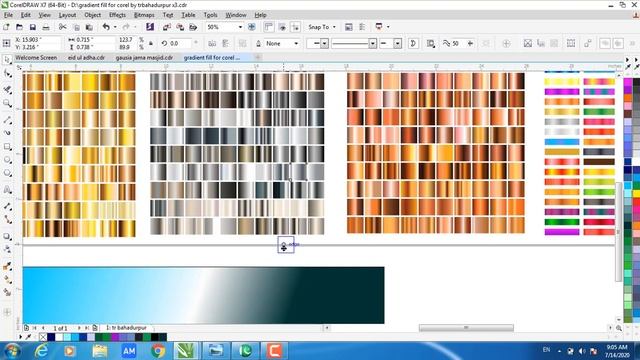The width and height of the screenshot is (640, 360).
Task: Open Google Chrome from the taskbar
Action: [x=158, y=351]
